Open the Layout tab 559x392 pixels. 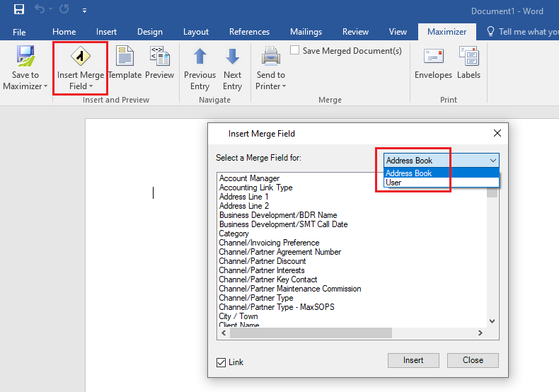point(196,32)
